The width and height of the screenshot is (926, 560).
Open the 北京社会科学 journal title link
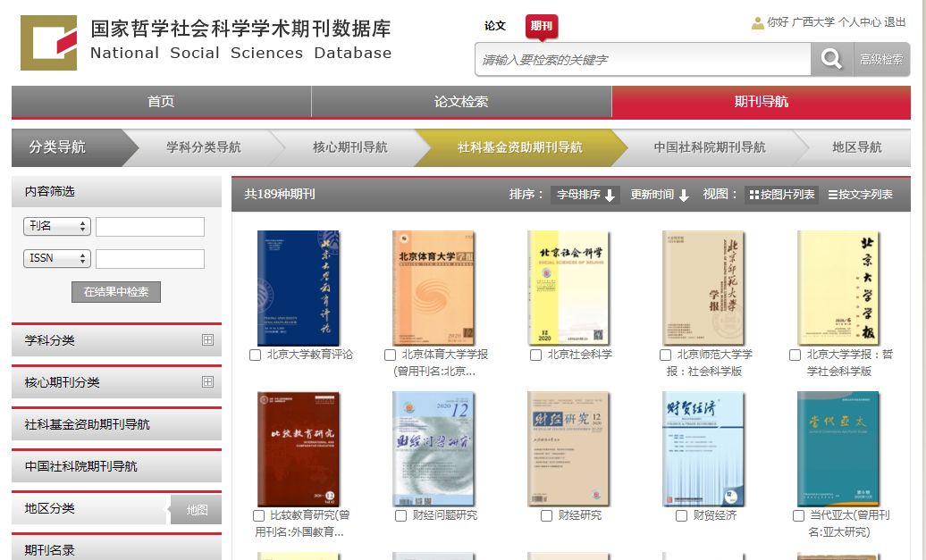[x=580, y=355]
